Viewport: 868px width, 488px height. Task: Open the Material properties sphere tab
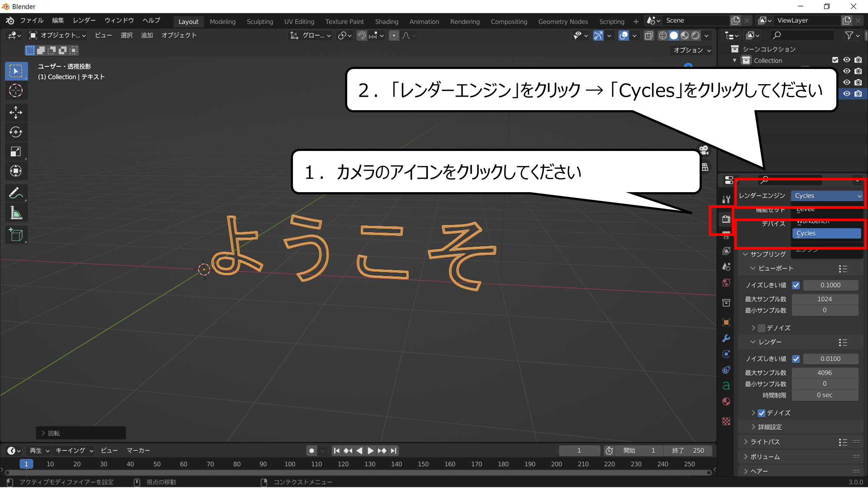point(726,402)
